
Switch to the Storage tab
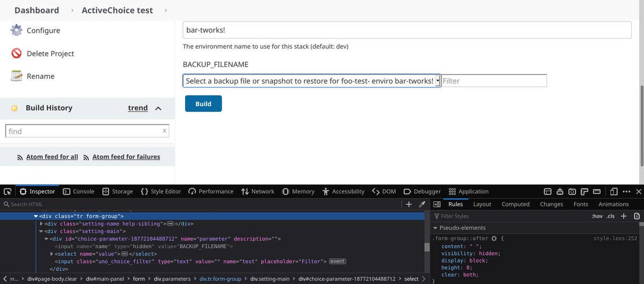coord(117,191)
